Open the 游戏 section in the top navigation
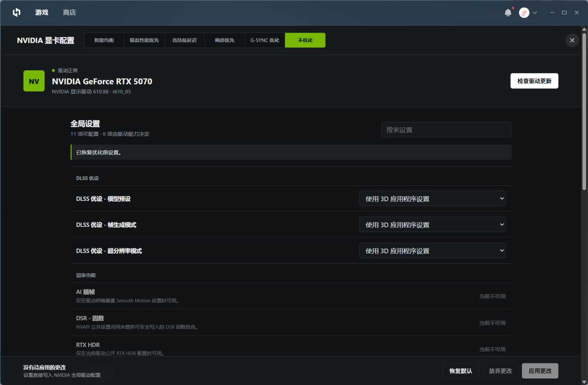This screenshot has width=588, height=385. 42,12
